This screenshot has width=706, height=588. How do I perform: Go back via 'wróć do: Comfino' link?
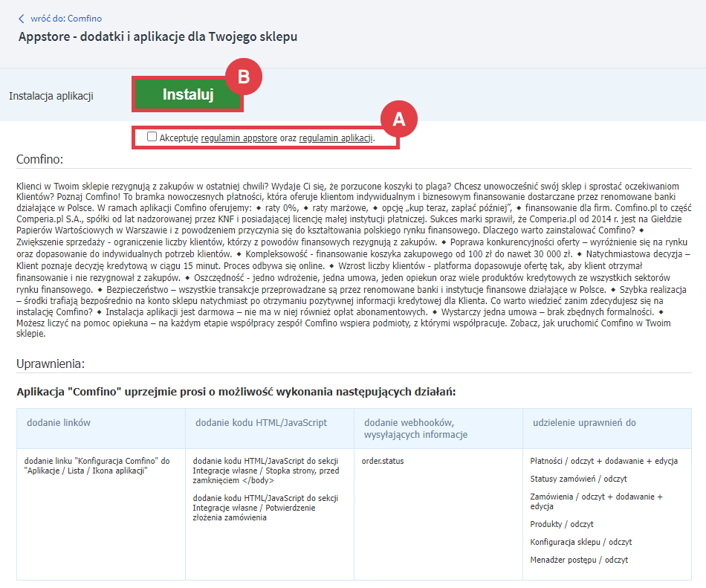66,19
